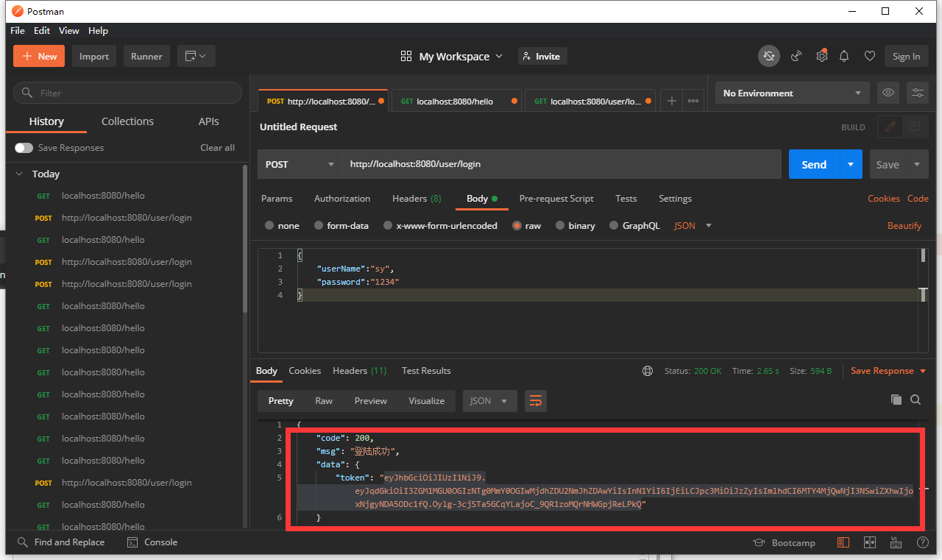Screen dimensions: 942x560
Task: Click the Cookies link beside Code
Action: coord(884,199)
